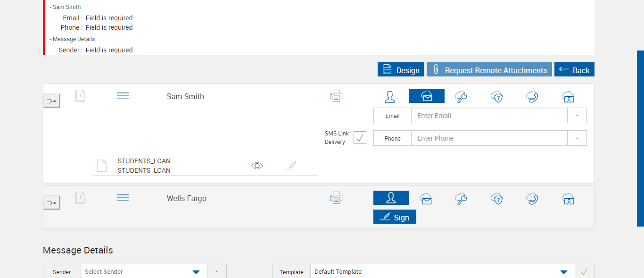Toggle the SMS Link Delivery checkbox
This screenshot has height=278, width=644.
360,137
